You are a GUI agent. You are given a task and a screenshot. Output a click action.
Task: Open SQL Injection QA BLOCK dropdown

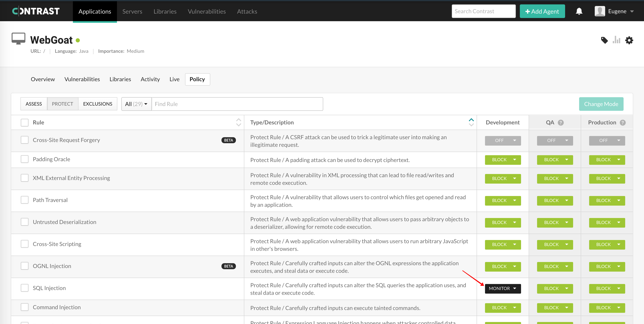(x=555, y=289)
